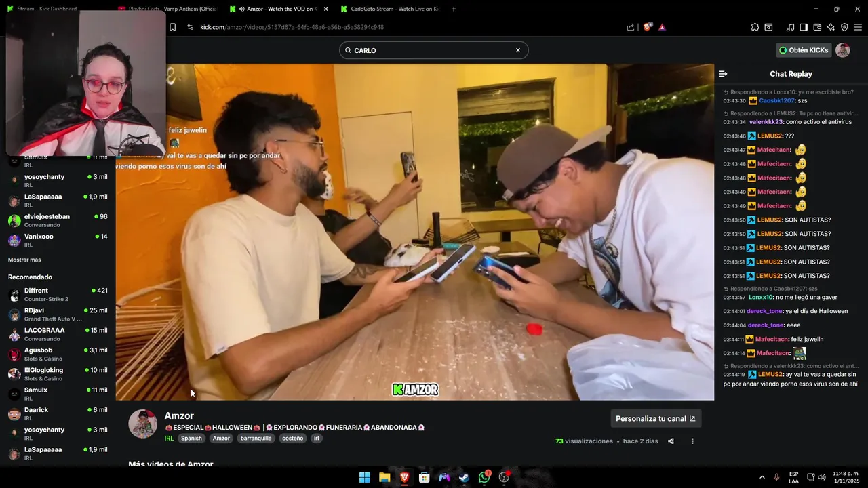Click the Obtén KICKs button
Screen dimensions: 868x488
point(804,50)
